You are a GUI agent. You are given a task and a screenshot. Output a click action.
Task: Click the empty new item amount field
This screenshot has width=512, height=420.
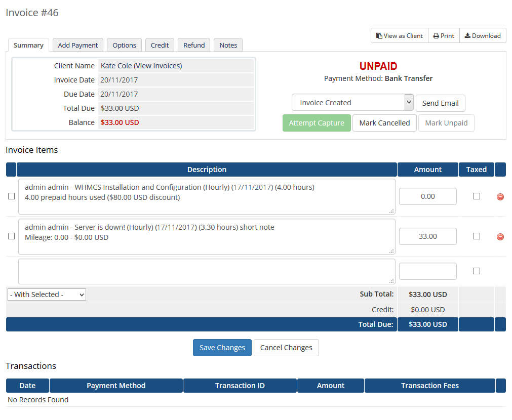pos(428,271)
